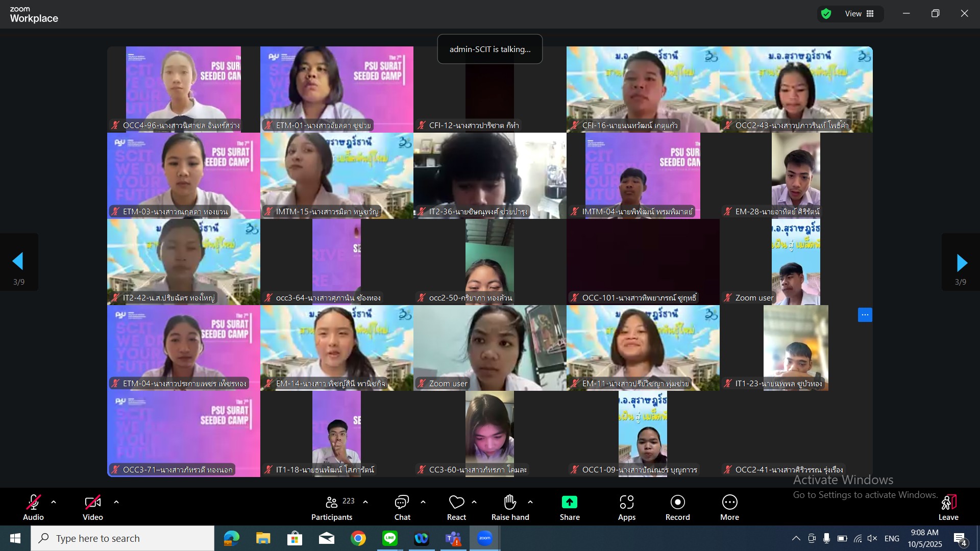
Task: Toggle the system volume mute icon
Action: pyautogui.click(x=872, y=539)
